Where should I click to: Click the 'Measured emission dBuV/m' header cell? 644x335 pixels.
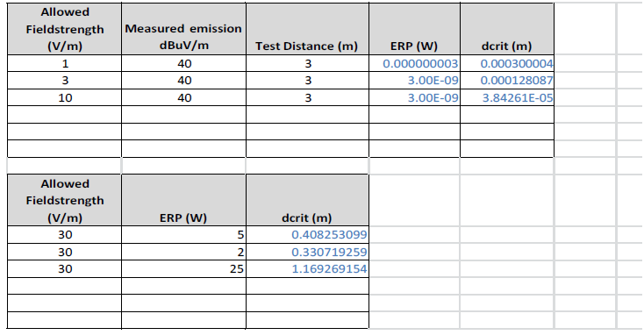[183, 29]
